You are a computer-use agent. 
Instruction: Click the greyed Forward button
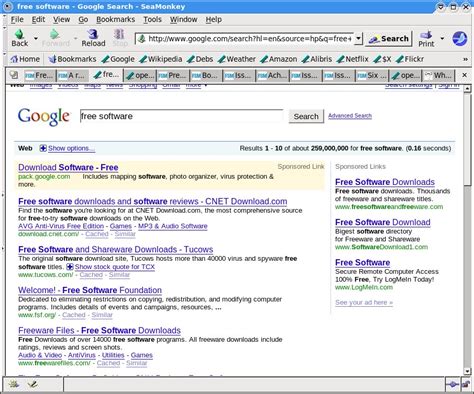tap(55, 38)
